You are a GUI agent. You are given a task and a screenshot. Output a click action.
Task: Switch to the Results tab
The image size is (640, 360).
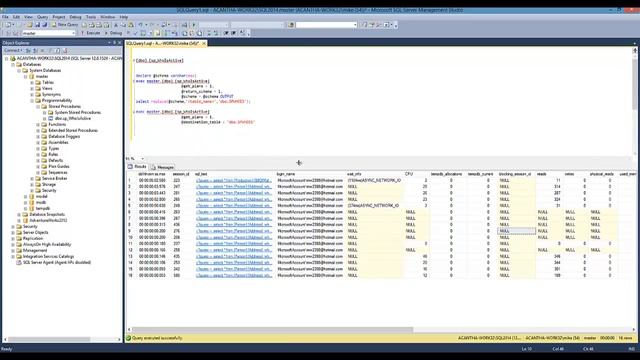tap(137, 167)
